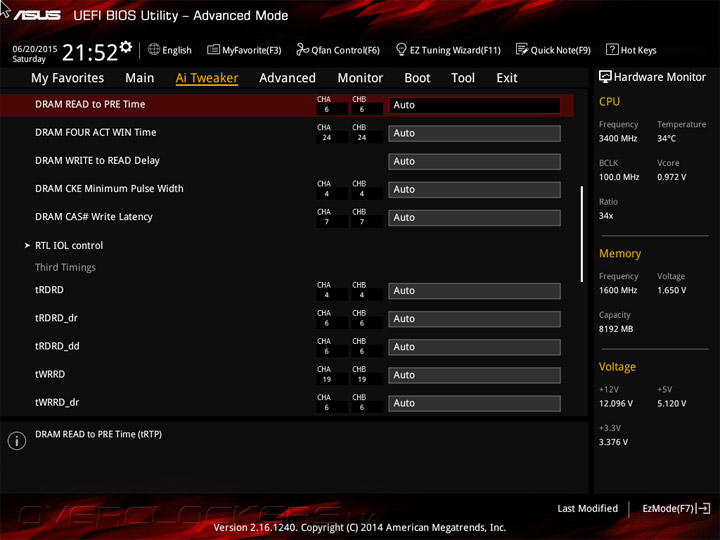Image resolution: width=720 pixels, height=540 pixels.
Task: Open tRDRD Auto field
Action: coord(474,291)
